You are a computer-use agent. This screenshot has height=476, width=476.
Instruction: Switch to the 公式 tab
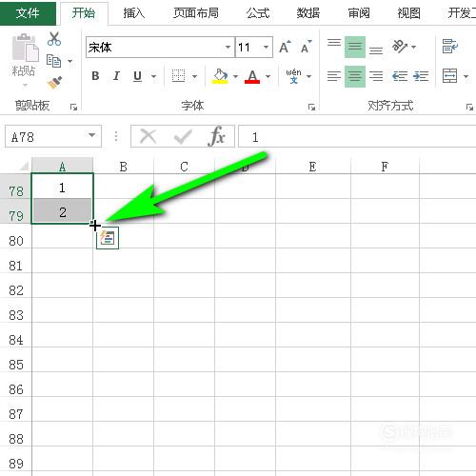click(x=258, y=13)
